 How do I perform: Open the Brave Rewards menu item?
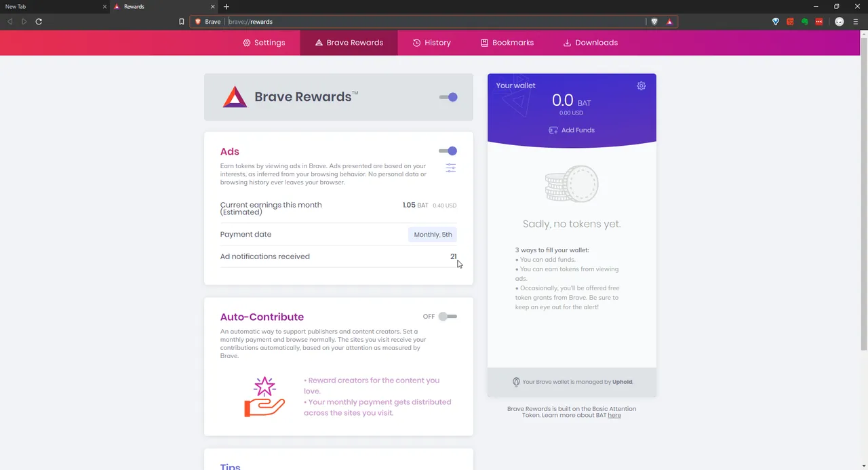pyautogui.click(x=349, y=43)
